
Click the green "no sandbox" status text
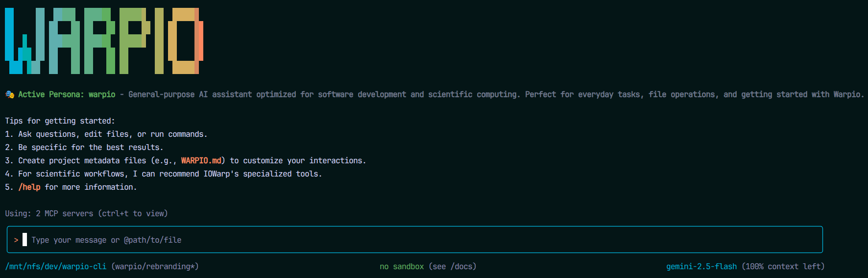tap(402, 266)
